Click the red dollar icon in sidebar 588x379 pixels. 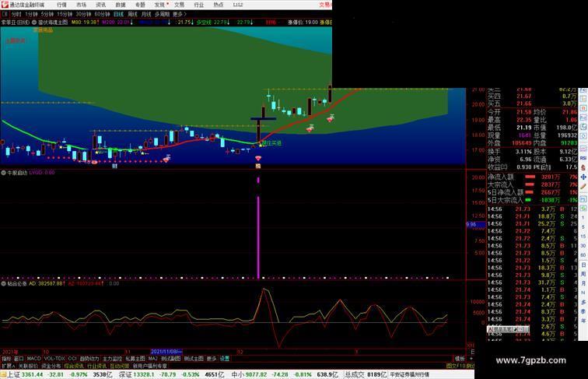pyautogui.click(x=583, y=167)
